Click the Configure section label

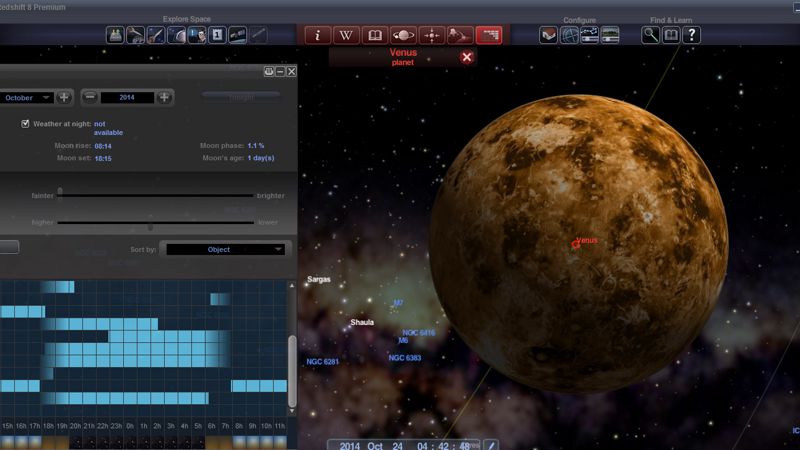[x=580, y=20]
